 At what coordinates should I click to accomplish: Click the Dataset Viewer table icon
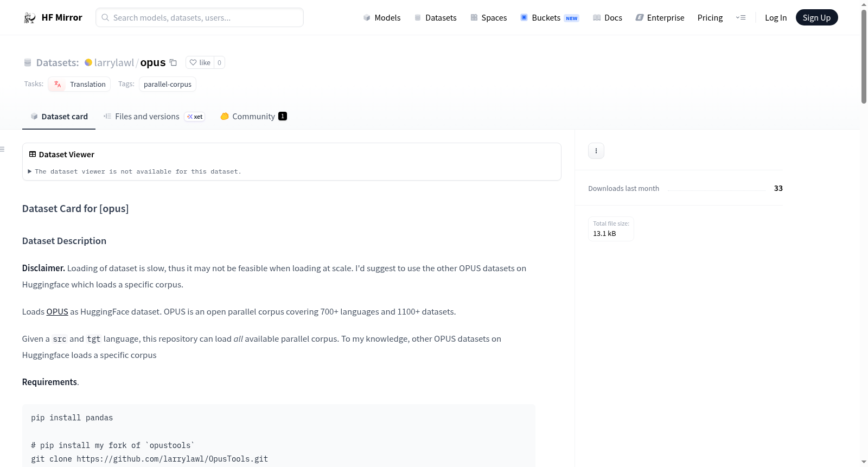[33, 155]
